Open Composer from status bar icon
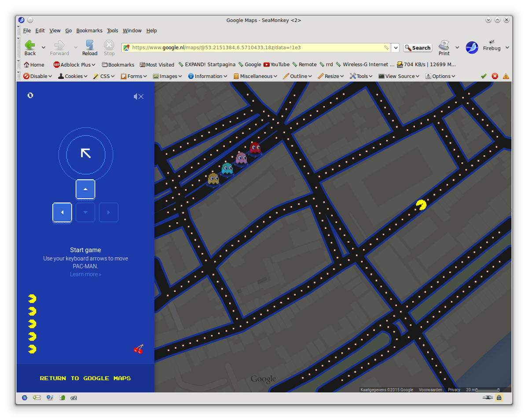Screen dimensions: 528x420 click(50, 398)
